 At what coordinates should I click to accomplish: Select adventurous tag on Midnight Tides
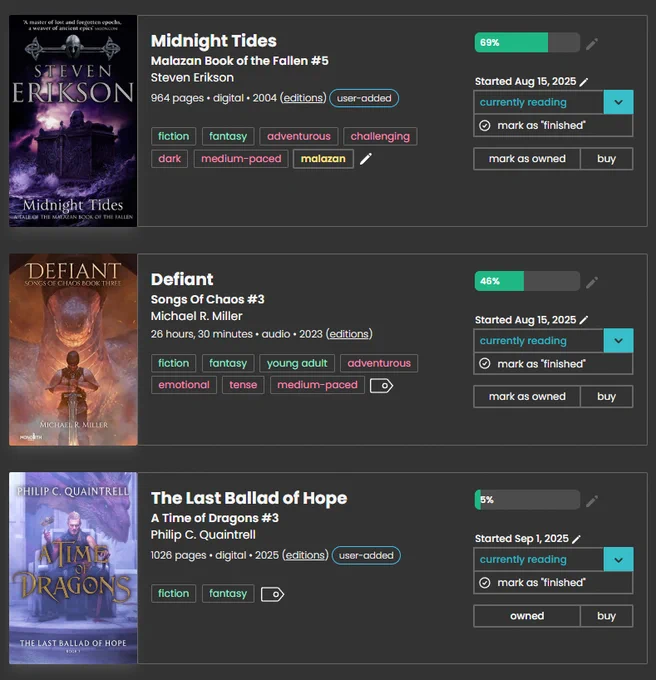[299, 136]
